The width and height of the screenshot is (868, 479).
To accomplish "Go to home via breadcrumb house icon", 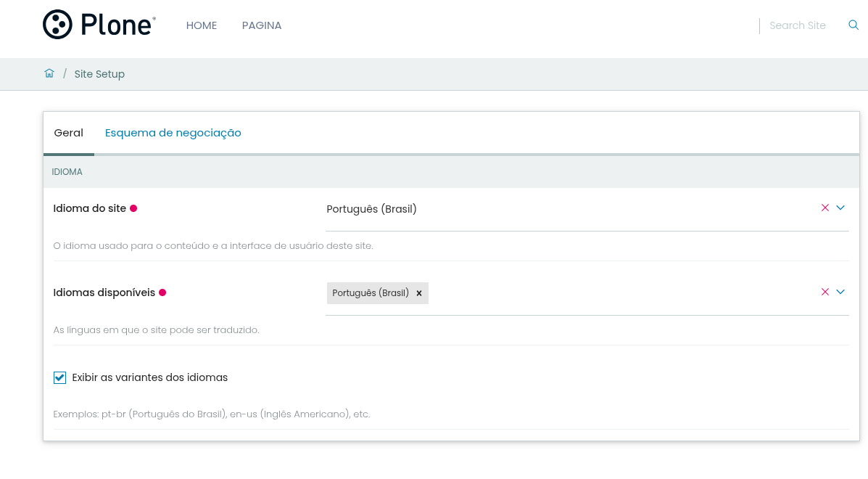I will (49, 73).
